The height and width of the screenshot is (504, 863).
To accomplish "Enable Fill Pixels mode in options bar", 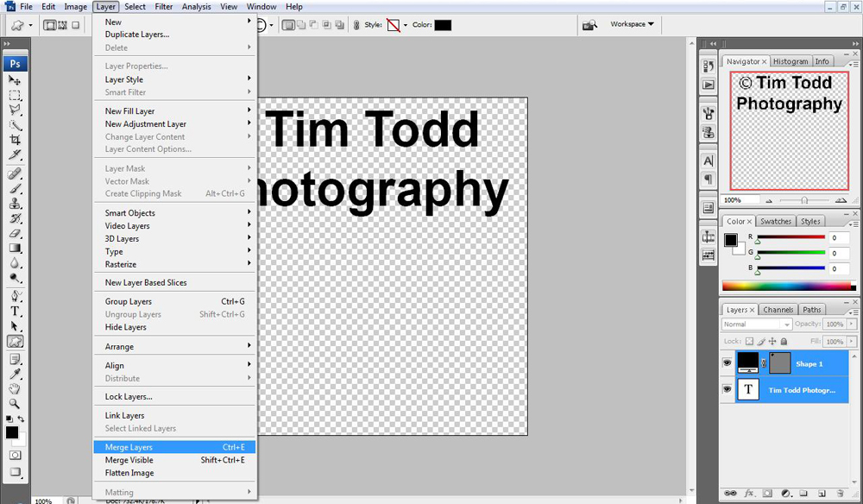I will pos(75,25).
